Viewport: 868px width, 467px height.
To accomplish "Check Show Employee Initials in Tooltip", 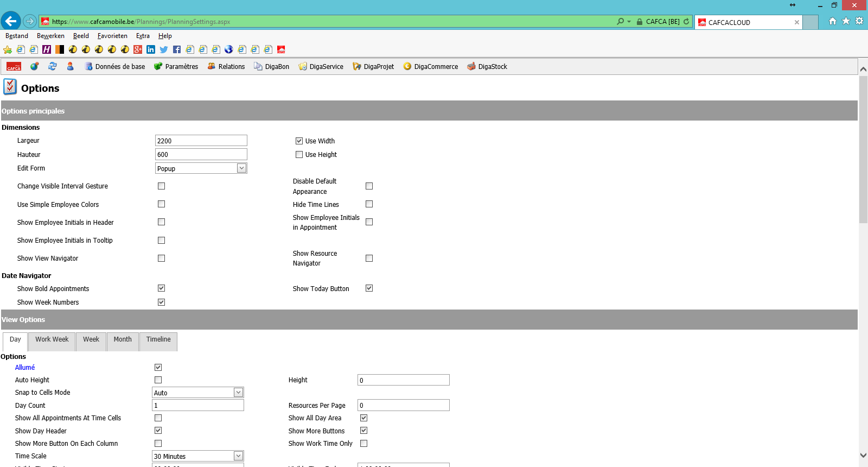I will pyautogui.click(x=161, y=240).
